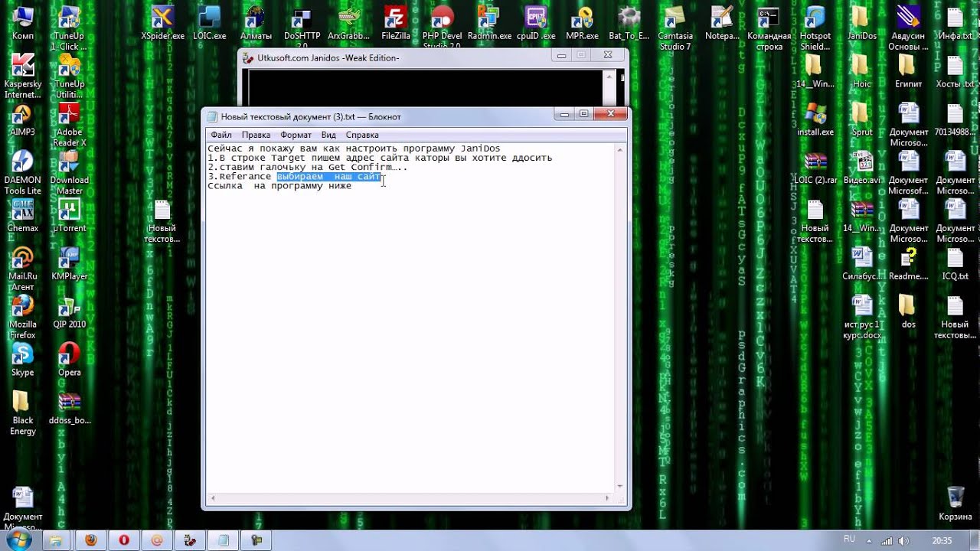Open Windows Explorer from the taskbar

pyautogui.click(x=56, y=540)
